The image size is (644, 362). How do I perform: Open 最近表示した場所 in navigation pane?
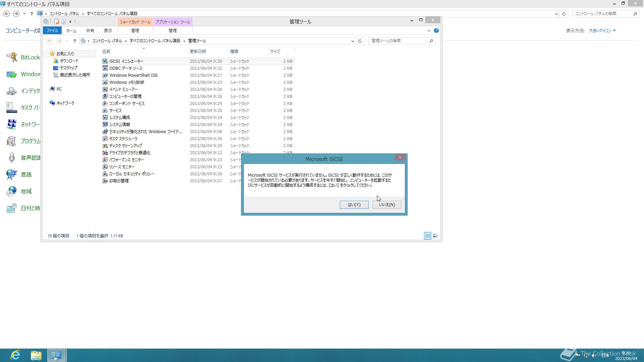[x=75, y=75]
